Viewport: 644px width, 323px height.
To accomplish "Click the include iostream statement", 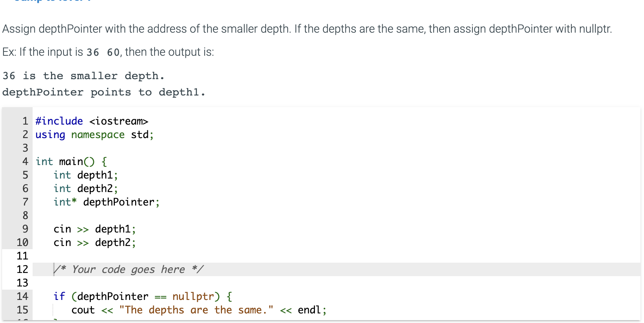I will click(x=91, y=121).
